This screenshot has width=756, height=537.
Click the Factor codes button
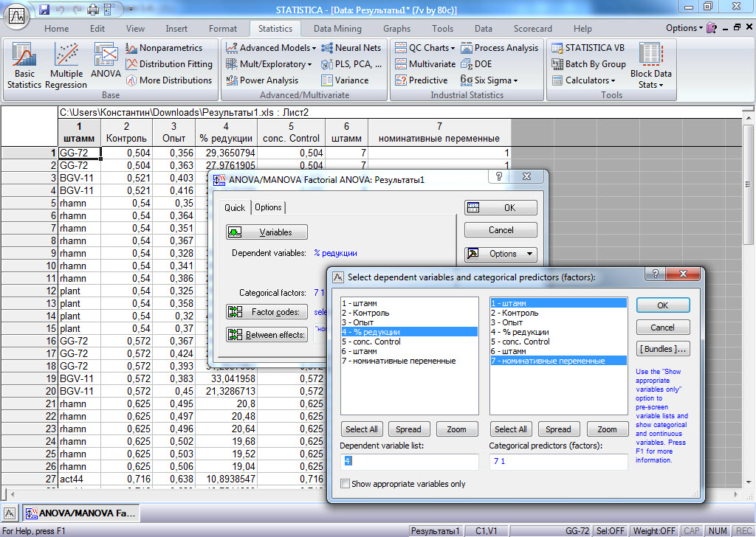(267, 311)
